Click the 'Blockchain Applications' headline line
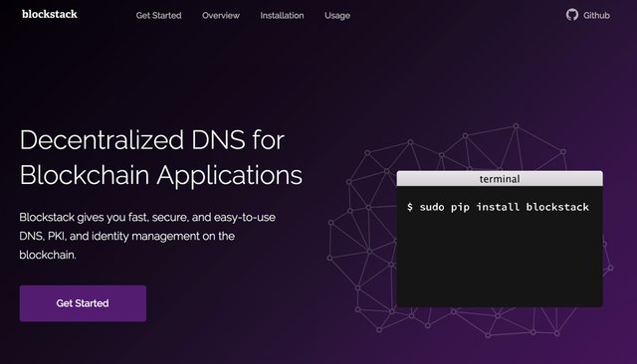 (x=161, y=175)
